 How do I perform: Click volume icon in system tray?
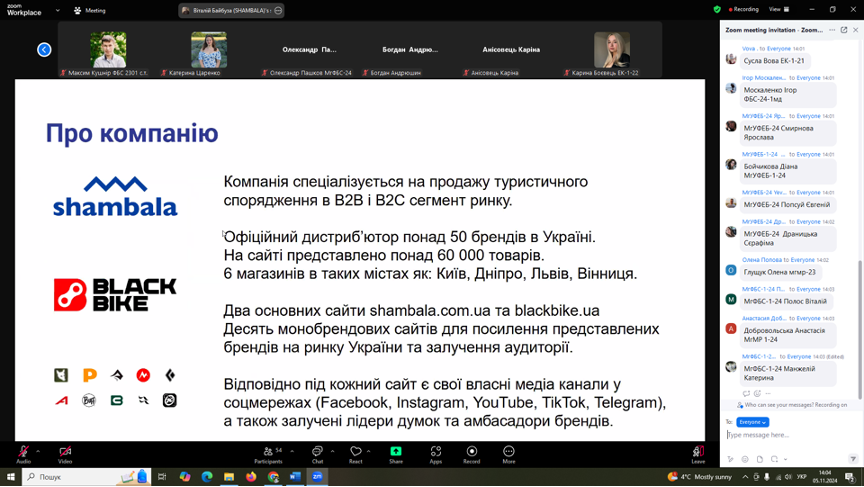(788, 477)
